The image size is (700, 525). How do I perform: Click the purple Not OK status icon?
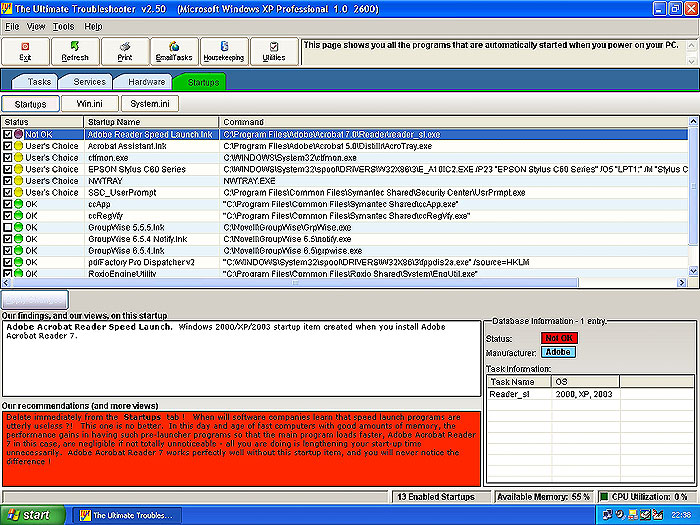tap(18, 134)
